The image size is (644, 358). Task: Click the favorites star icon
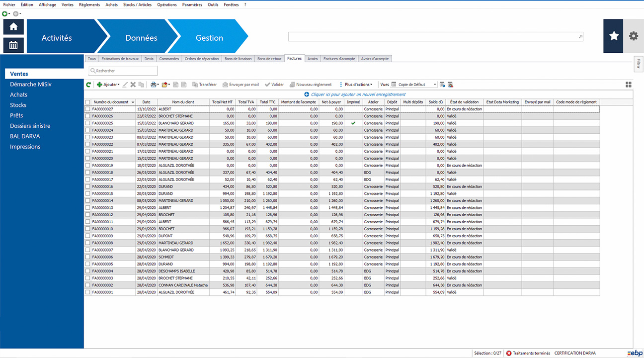[x=614, y=36]
